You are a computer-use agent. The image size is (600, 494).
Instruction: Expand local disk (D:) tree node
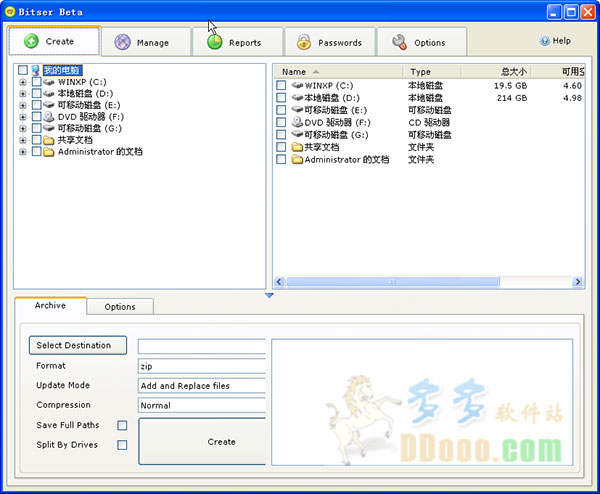(23, 94)
